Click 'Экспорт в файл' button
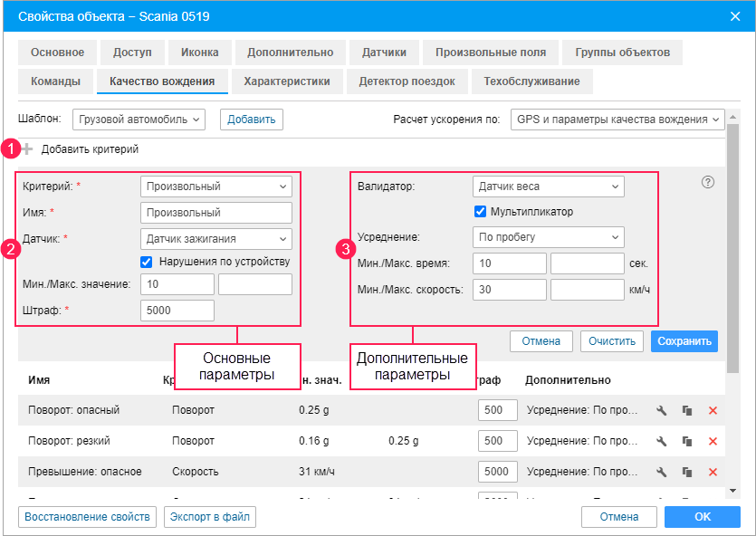The height and width of the screenshot is (536, 756). [x=208, y=517]
